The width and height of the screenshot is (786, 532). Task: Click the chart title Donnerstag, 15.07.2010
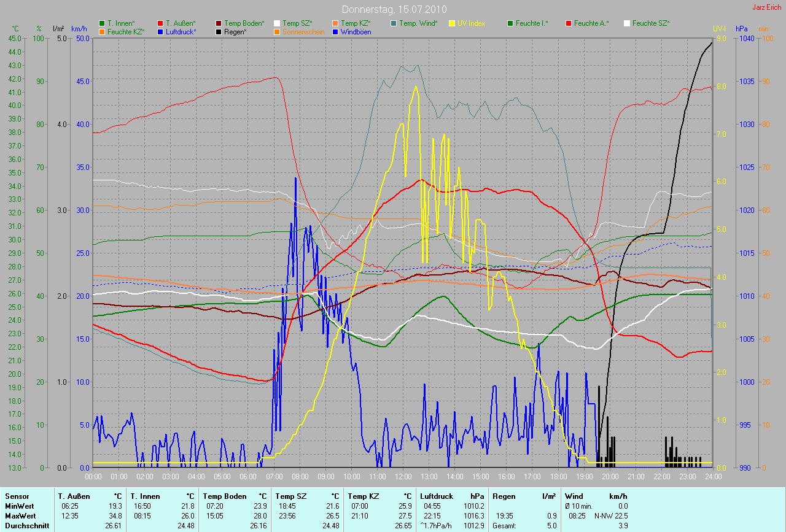click(394, 10)
